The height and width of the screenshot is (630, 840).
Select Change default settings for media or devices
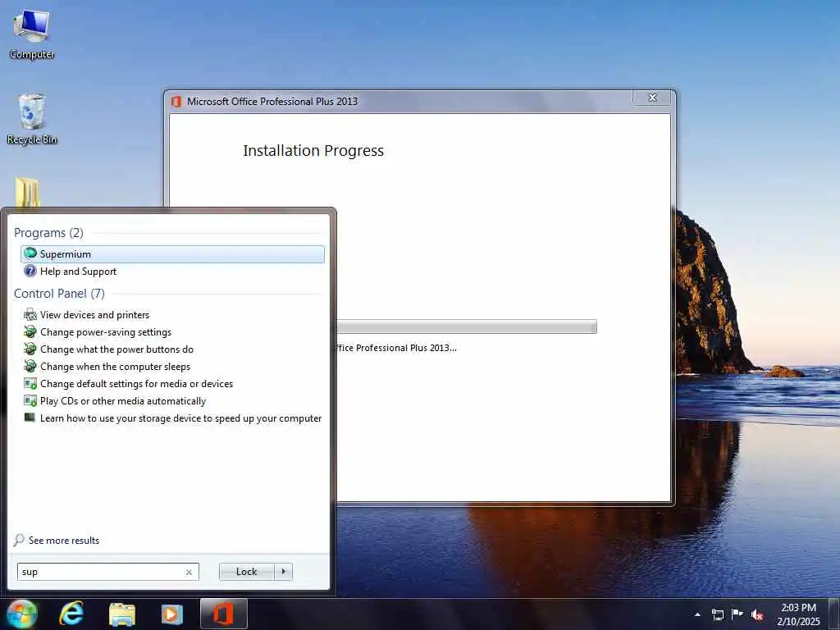[136, 384]
